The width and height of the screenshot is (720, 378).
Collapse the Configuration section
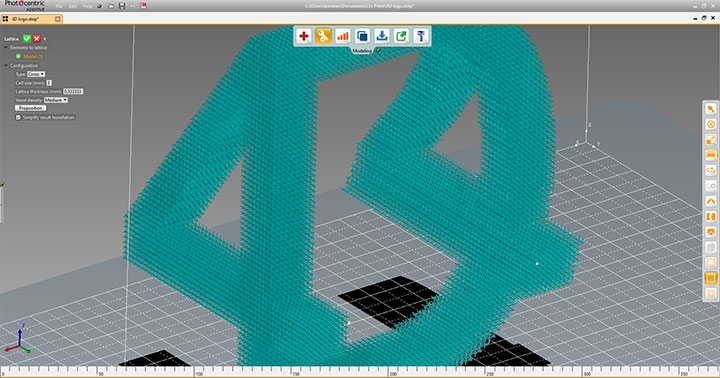pos(6,65)
